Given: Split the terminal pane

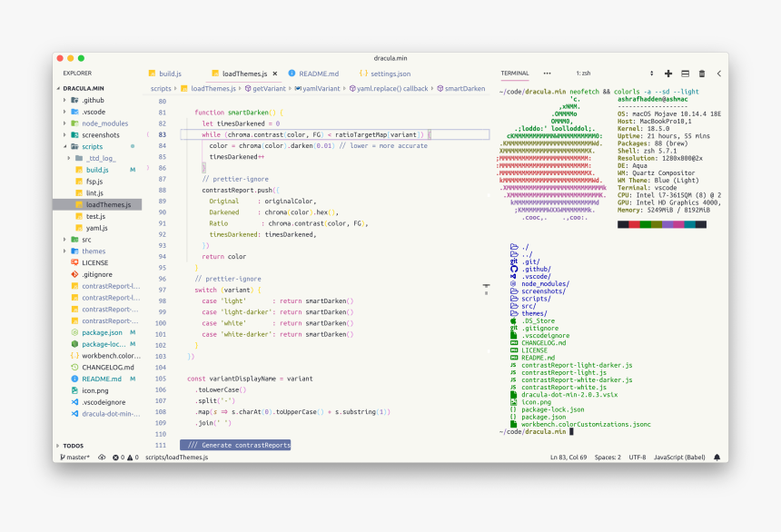Looking at the screenshot, I should tap(686, 74).
